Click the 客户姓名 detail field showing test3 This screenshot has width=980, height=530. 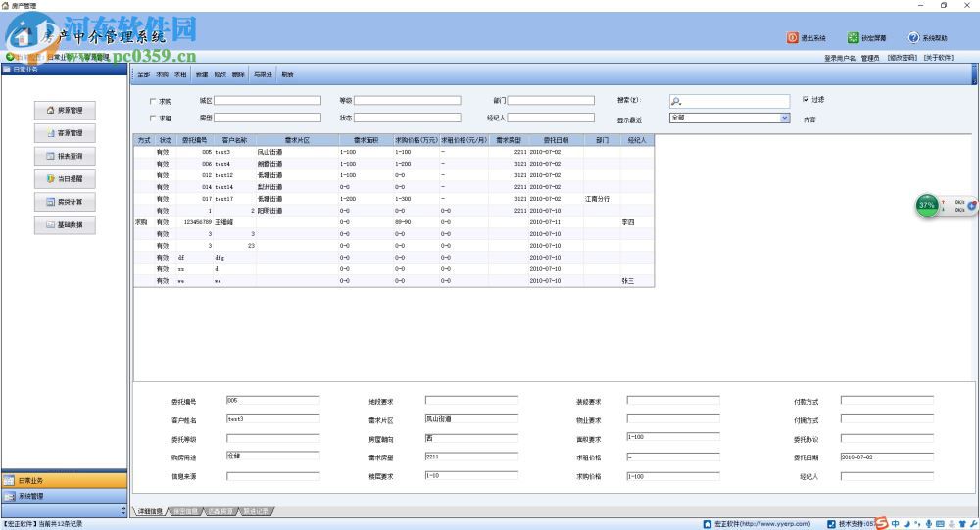272,418
